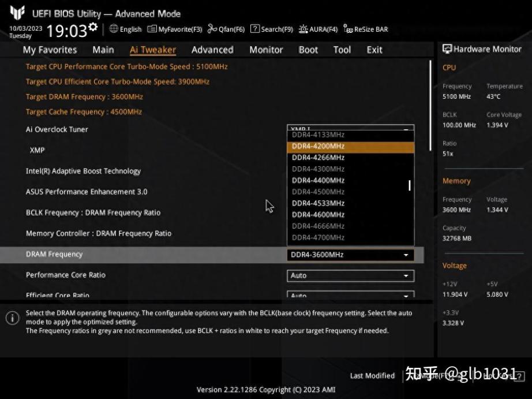
Task: Switch to the Main tab
Action: (x=103, y=50)
